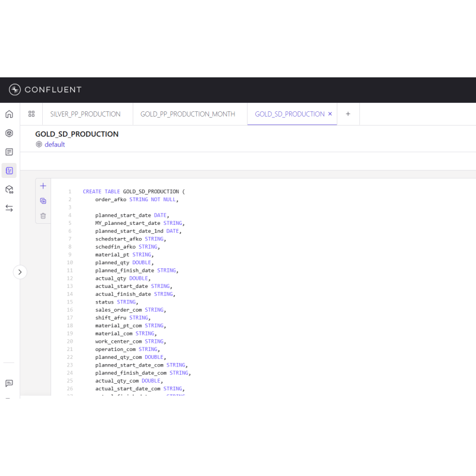Click the grid icon left of the tabs

tap(32, 114)
